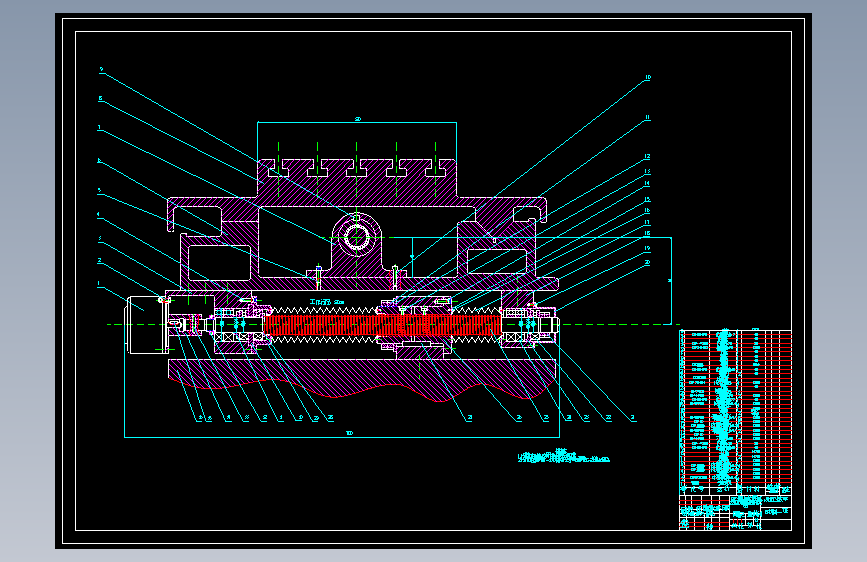Click the vertical height dimension line at right

tap(671, 280)
